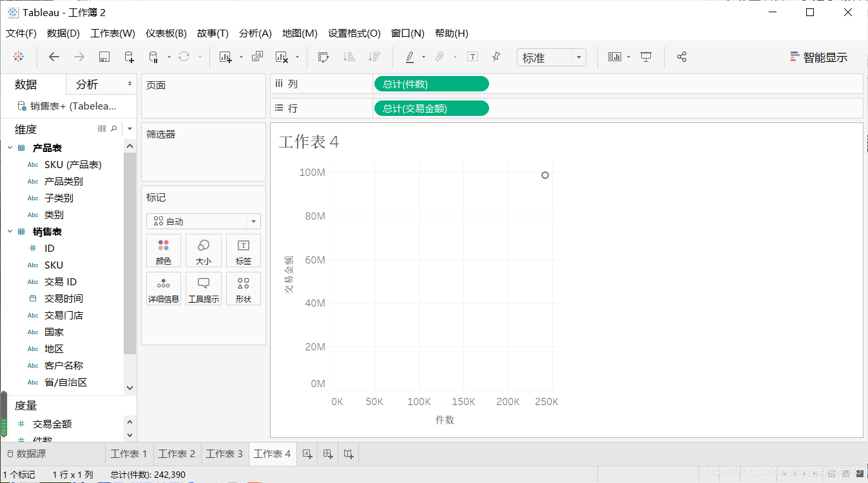Duplicate the sheet using toolbar icon
The image size is (868, 483).
click(x=257, y=57)
